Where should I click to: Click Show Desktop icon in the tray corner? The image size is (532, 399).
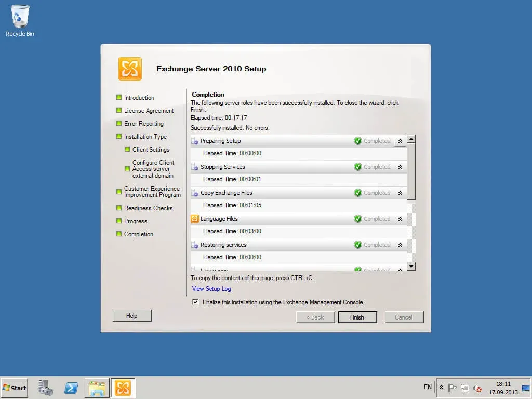(x=526, y=388)
